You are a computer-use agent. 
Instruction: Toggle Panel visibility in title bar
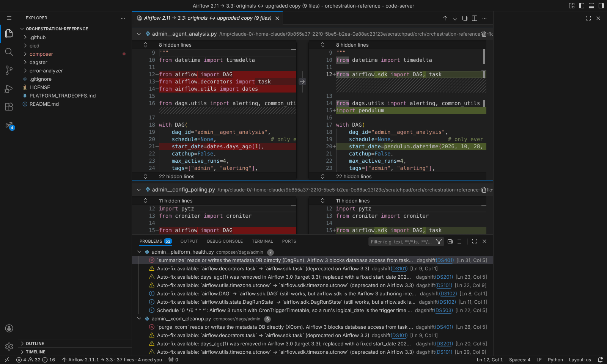(x=591, y=6)
